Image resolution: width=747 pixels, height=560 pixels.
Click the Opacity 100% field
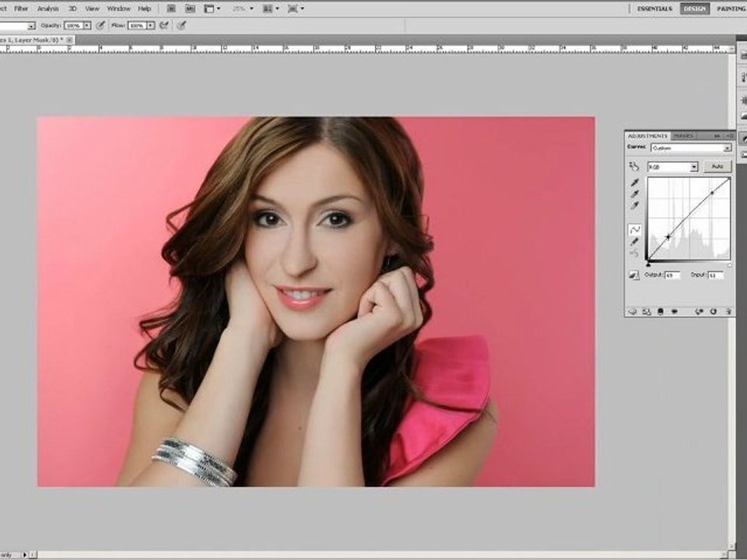coord(74,26)
